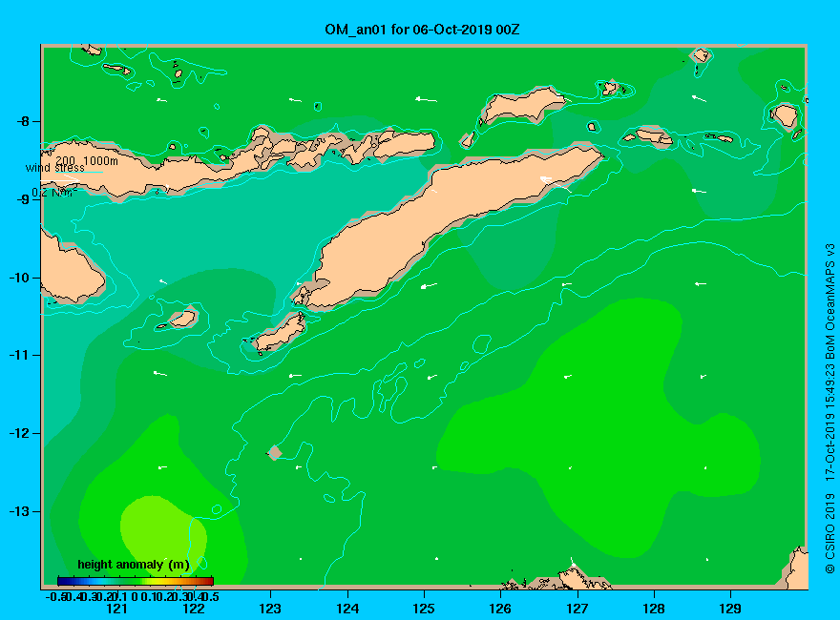This screenshot has height=620, width=840.
Task: Click the longitude tick label 126
Action: tap(500, 609)
